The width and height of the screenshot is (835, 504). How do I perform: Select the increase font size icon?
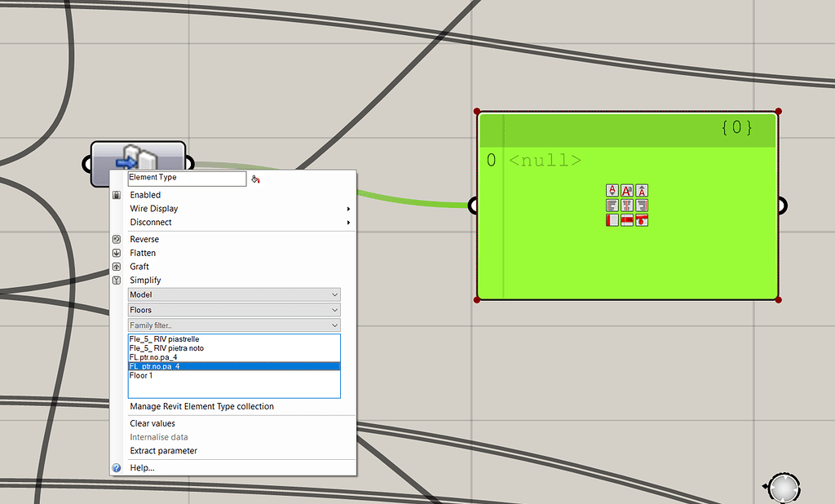tap(642, 190)
